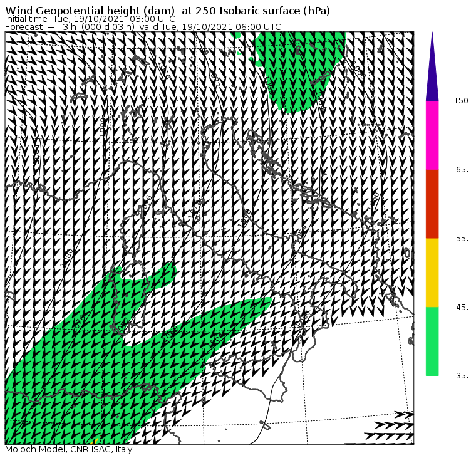Screen dimensions: 476x458
Task: Click the legend value '65.'
Action: point(463,169)
